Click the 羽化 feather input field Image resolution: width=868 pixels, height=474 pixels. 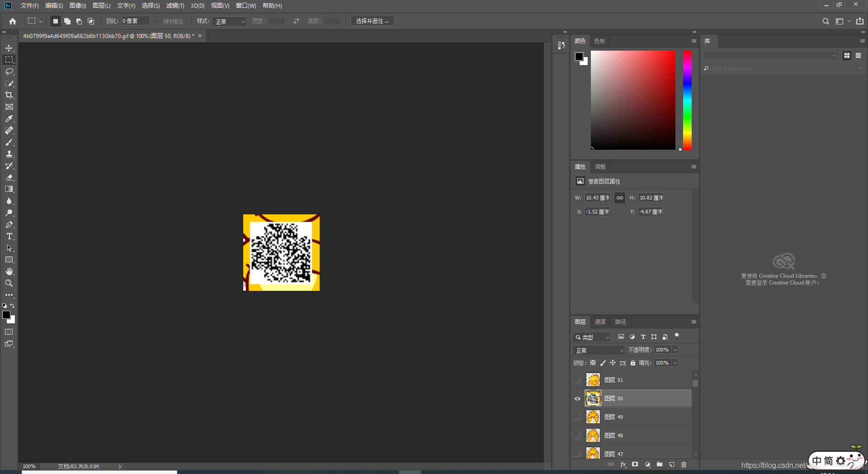(135, 21)
